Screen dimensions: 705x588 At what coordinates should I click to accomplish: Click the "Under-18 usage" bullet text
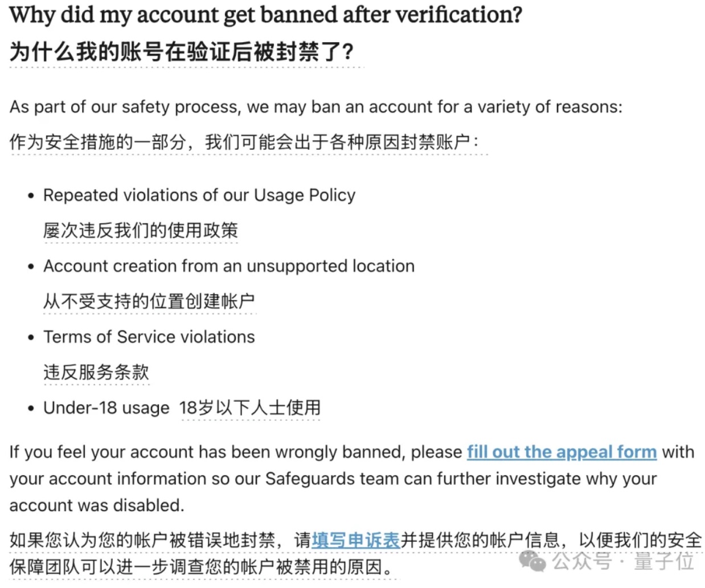click(x=106, y=408)
